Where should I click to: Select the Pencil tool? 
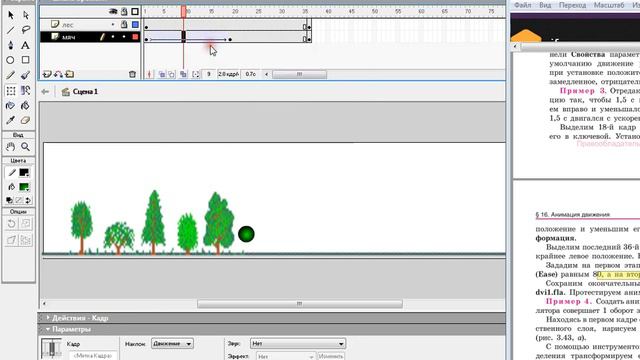(11, 75)
